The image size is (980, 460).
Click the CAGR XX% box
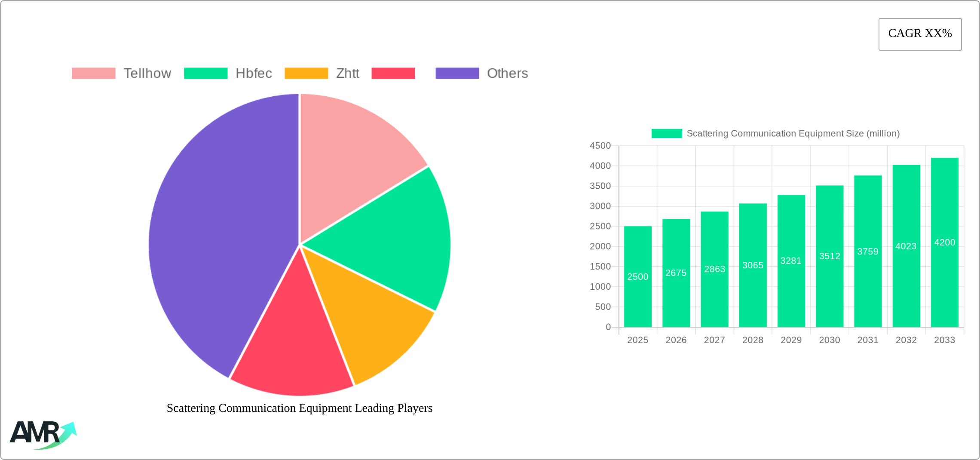point(920,34)
